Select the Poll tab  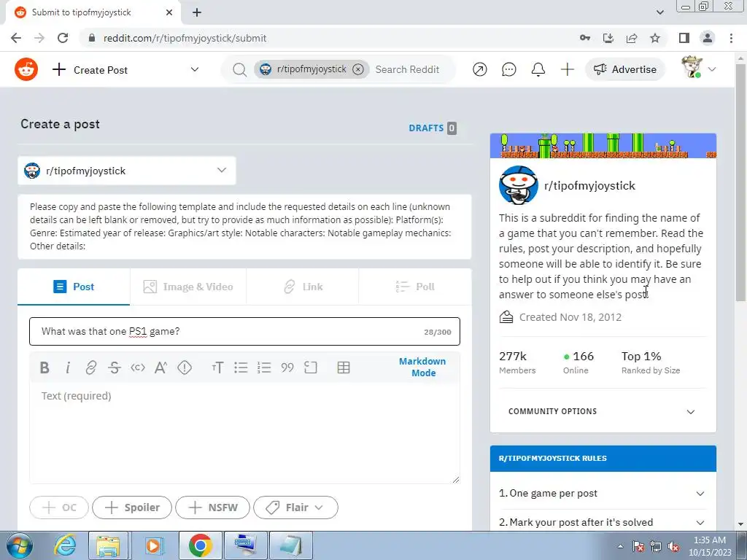pos(415,287)
